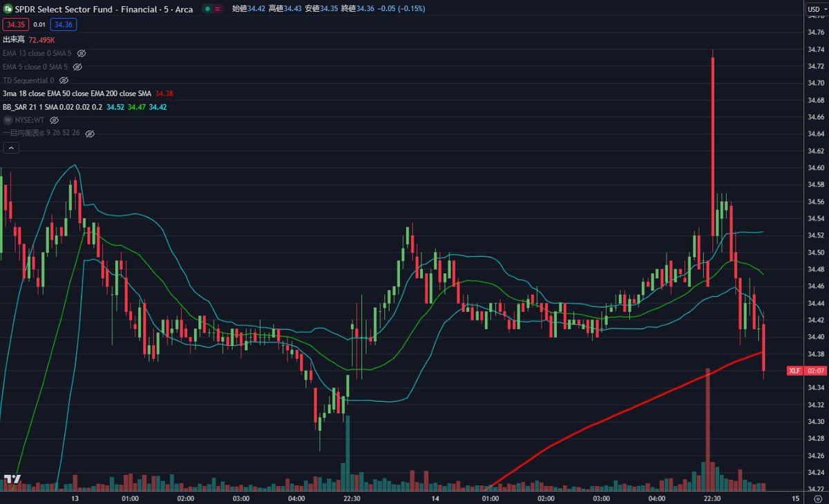
Task: Click the pink approximate-data indicator icon
Action: click(x=218, y=9)
